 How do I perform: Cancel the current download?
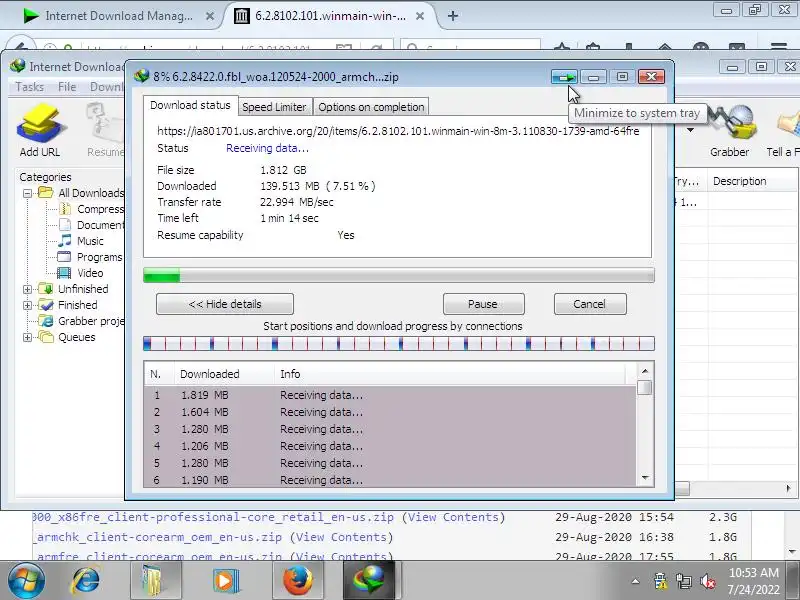click(590, 304)
